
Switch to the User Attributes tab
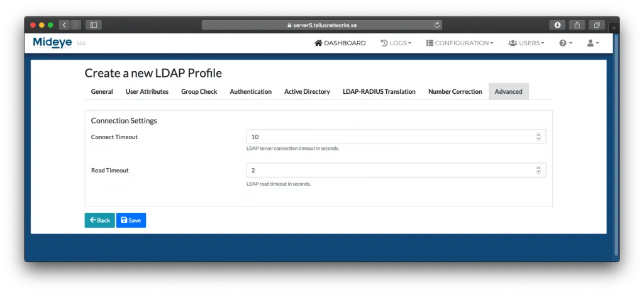pyautogui.click(x=147, y=91)
